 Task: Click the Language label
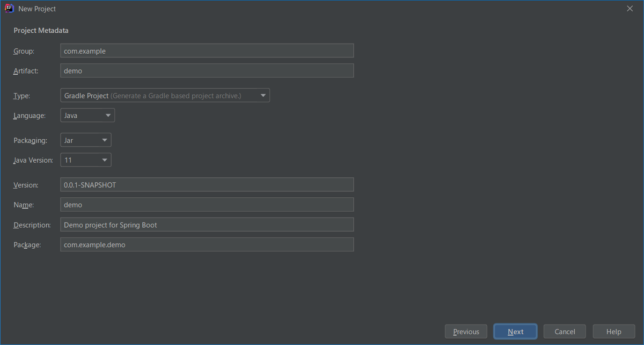pyautogui.click(x=30, y=116)
